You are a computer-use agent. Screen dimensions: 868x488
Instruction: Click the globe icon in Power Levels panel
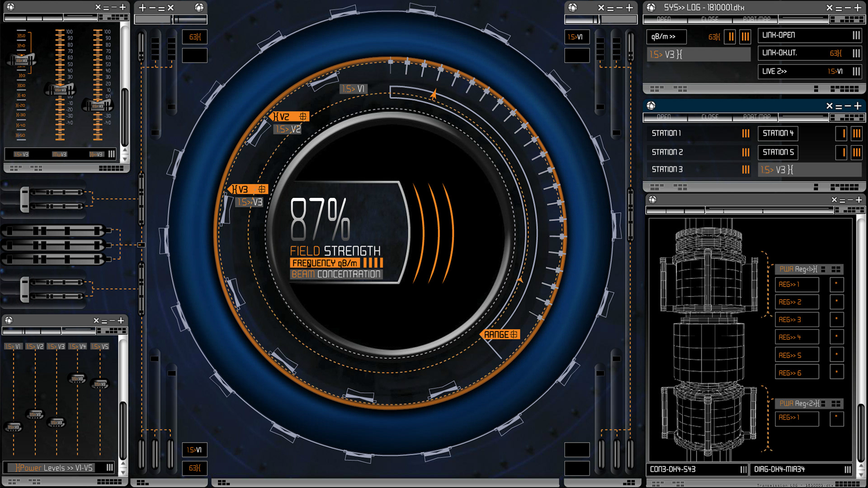coord(9,320)
